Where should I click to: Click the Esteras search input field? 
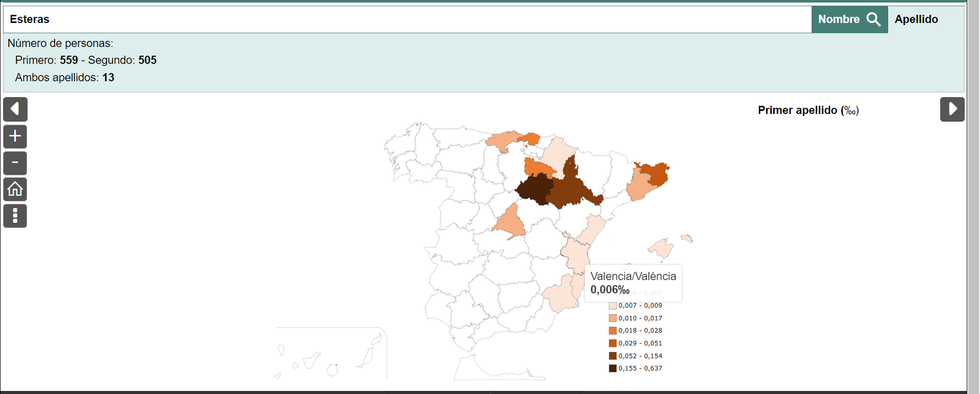[x=407, y=19]
